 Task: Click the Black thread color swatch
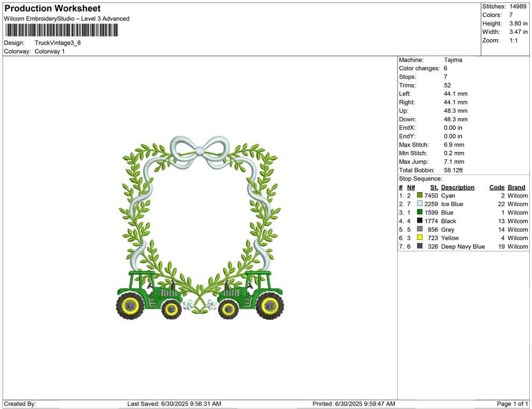(420, 221)
